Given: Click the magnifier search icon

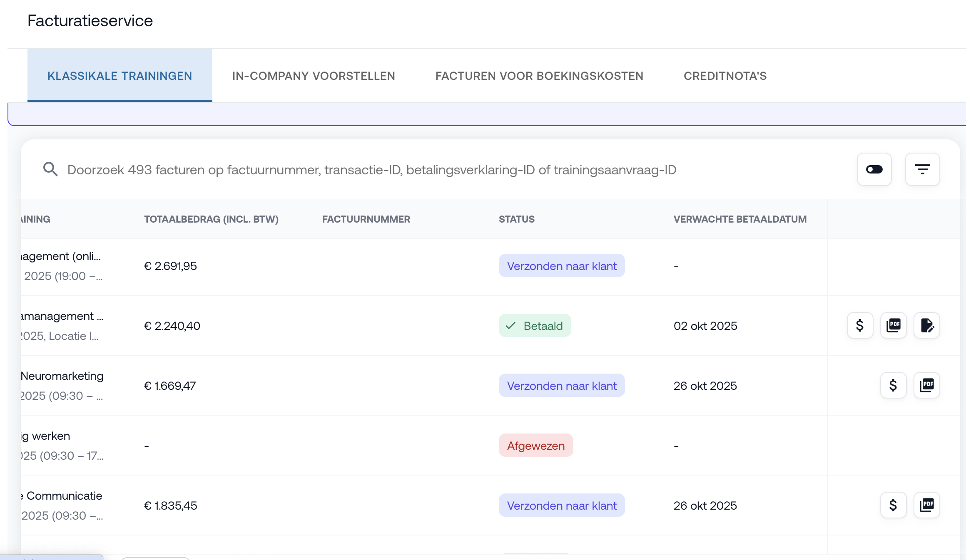Looking at the screenshot, I should pyautogui.click(x=50, y=169).
